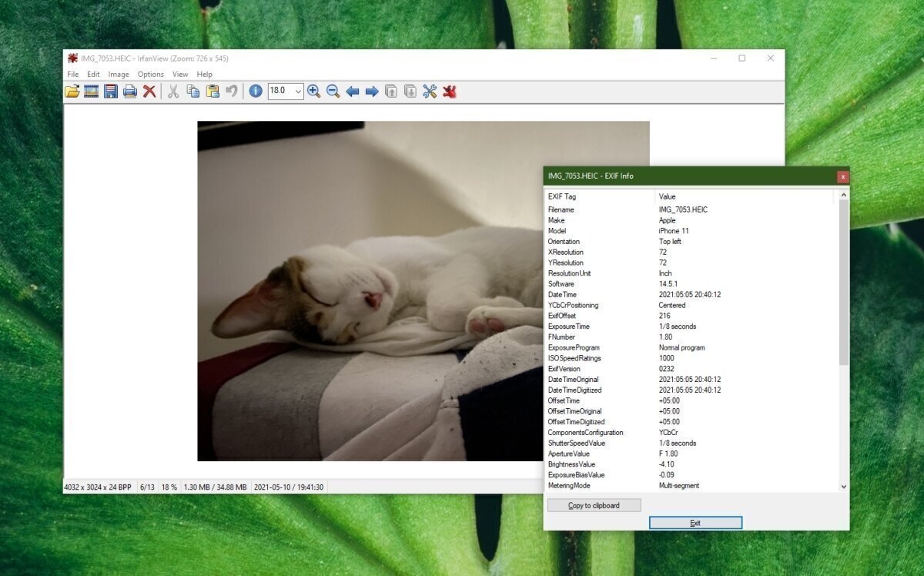The image size is (924, 576).
Task: Zoom in with the magnifier plus icon
Action: click(x=314, y=91)
